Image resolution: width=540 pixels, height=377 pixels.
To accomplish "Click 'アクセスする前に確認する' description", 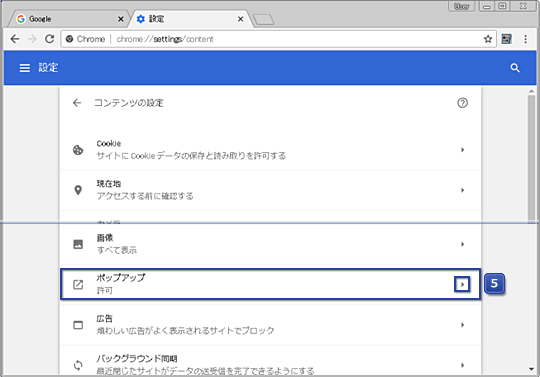I will [x=145, y=196].
